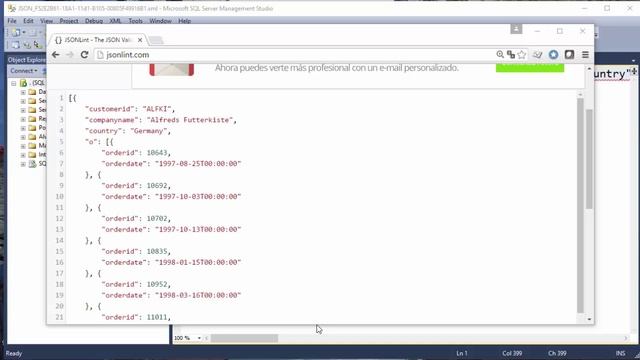Image resolution: width=640 pixels, height=360 pixels.
Task: Open the File menu in SSMS
Action: [x=12, y=21]
